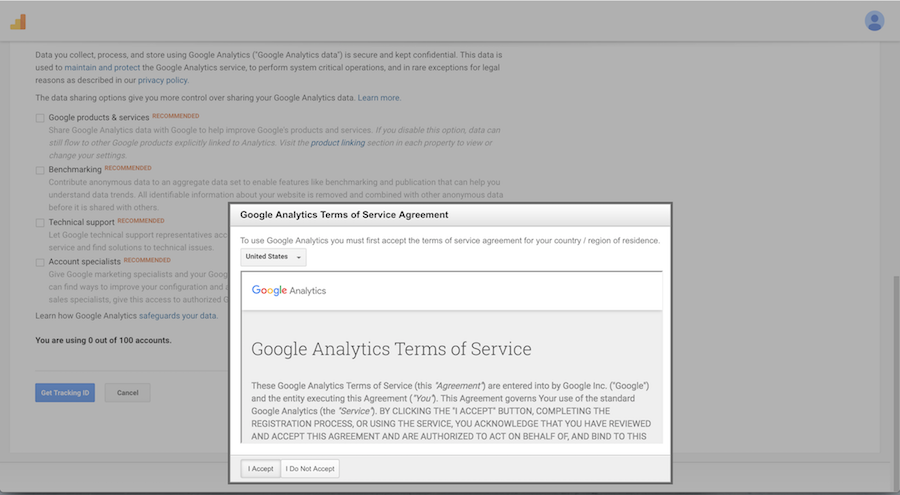Toggle the Benchmarking checkbox
Image resolution: width=900 pixels, height=495 pixels.
pyautogui.click(x=40, y=170)
